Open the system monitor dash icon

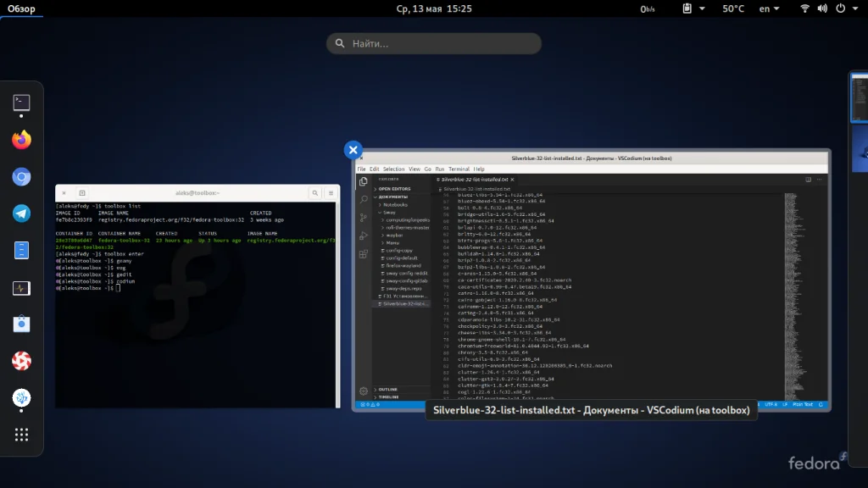pyautogui.click(x=21, y=288)
